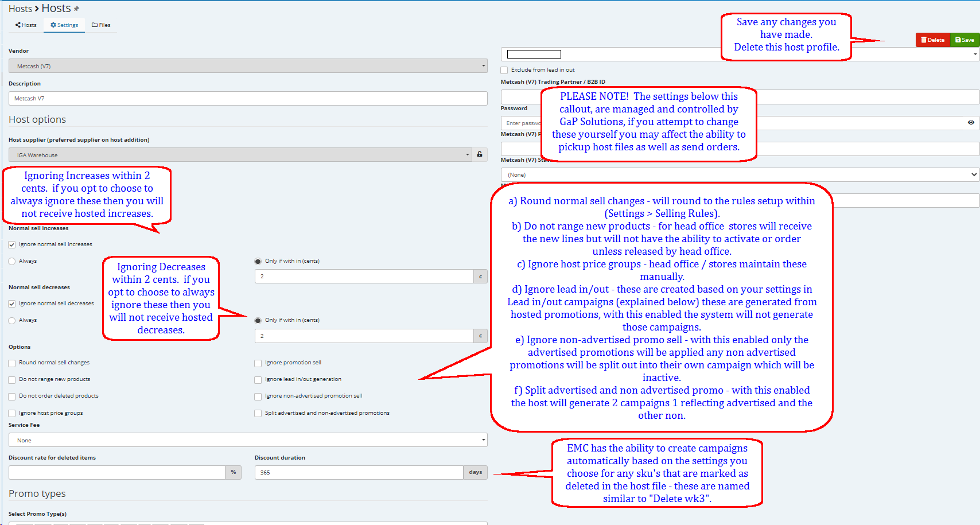980x525 pixels.
Task: Open the Files tab
Action: click(101, 25)
